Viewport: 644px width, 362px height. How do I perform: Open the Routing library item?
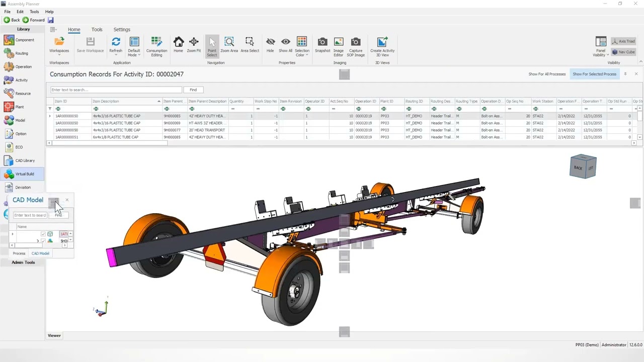22,53
